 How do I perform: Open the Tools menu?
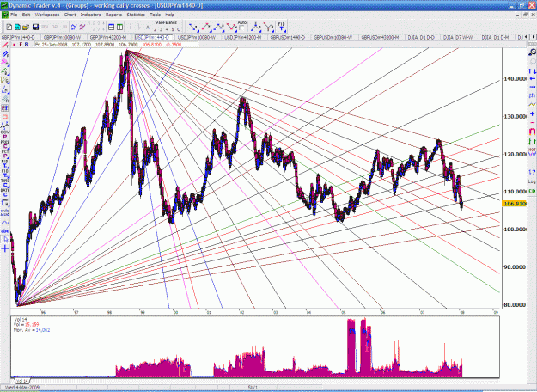click(x=155, y=15)
